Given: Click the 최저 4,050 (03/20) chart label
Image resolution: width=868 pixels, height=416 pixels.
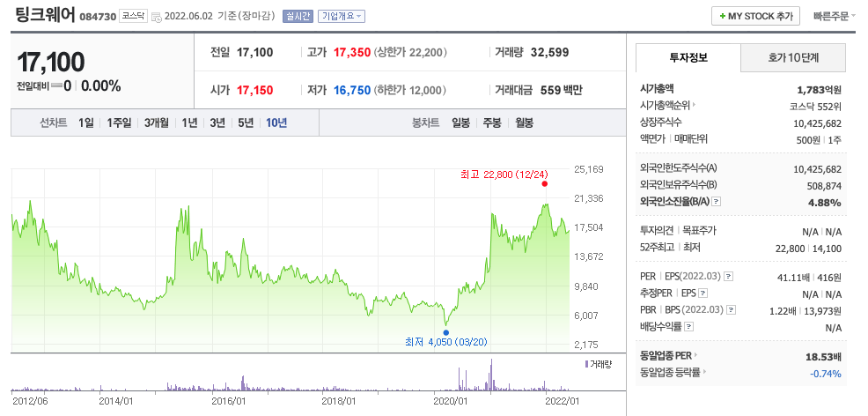Looking at the screenshot, I should pos(446,342).
